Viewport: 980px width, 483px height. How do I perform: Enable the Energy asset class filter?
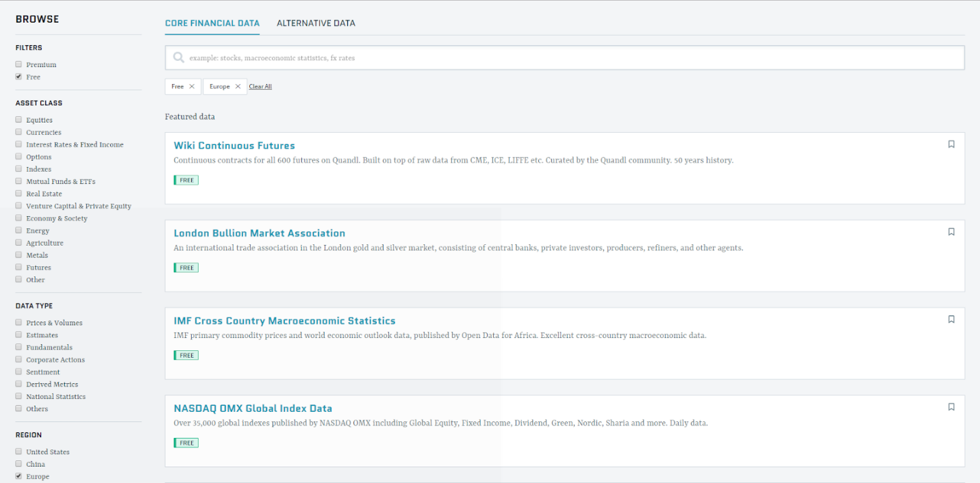click(19, 231)
